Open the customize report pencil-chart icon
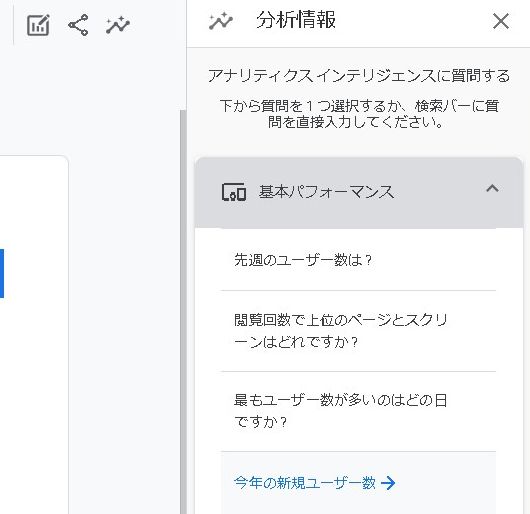 [x=38, y=25]
